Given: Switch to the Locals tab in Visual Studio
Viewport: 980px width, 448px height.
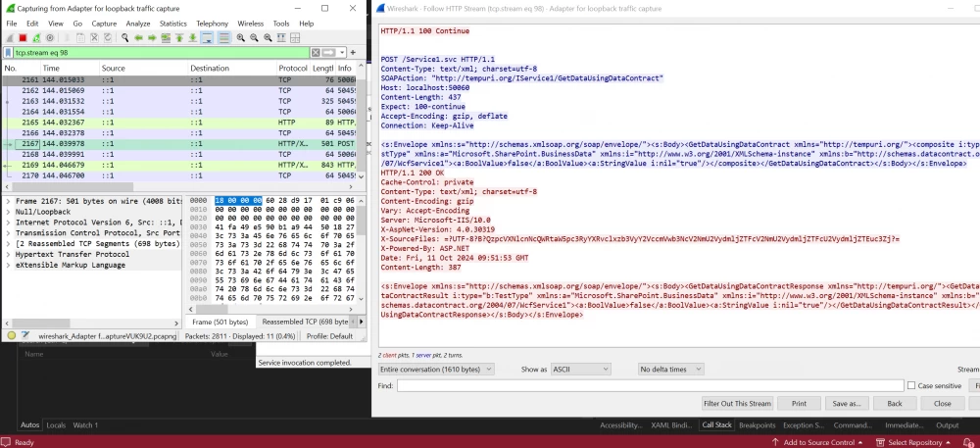Looking at the screenshot, I should click(x=56, y=424).
